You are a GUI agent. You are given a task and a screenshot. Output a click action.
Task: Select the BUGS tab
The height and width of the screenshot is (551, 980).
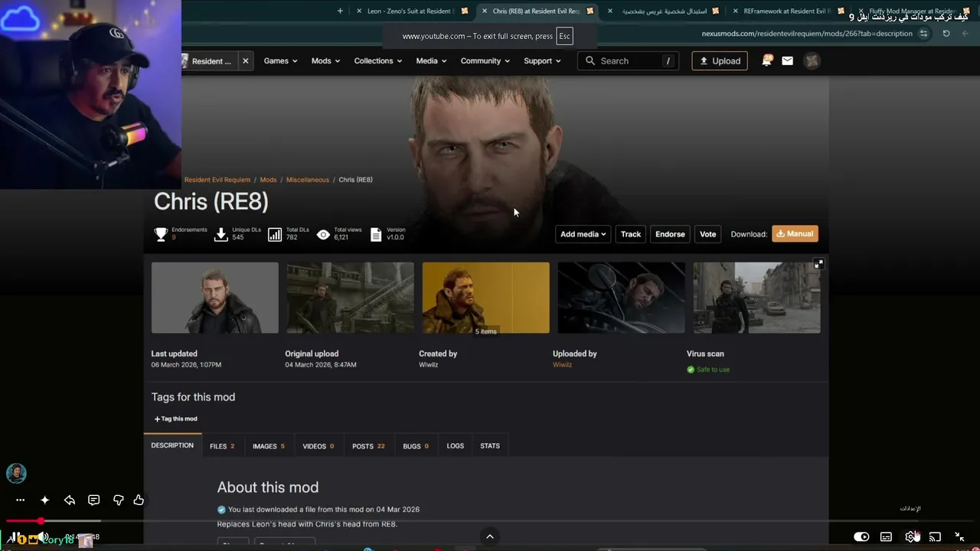416,446
